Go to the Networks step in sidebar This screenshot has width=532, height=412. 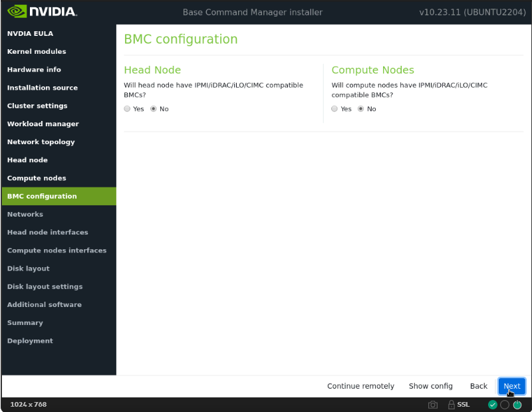click(x=25, y=215)
